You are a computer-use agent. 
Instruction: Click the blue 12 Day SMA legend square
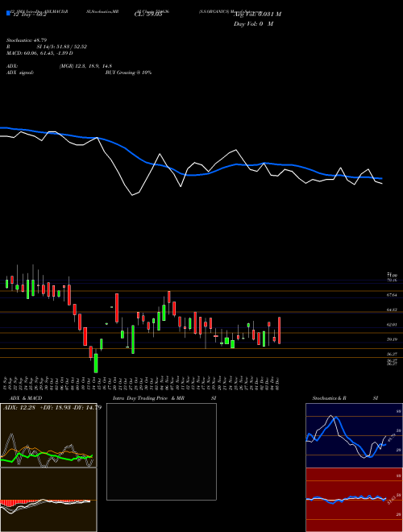pos(8,13)
